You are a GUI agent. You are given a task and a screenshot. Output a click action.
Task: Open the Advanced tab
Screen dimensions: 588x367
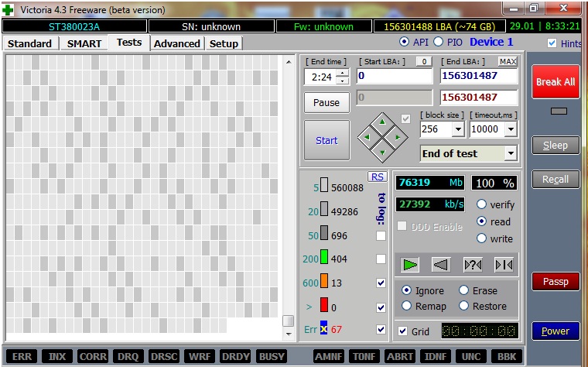pyautogui.click(x=177, y=43)
